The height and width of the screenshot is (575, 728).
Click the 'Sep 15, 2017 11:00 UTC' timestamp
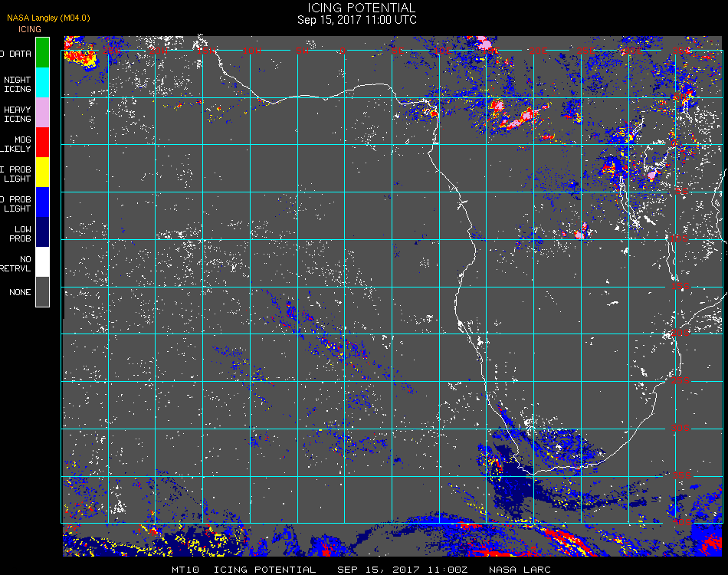click(357, 20)
